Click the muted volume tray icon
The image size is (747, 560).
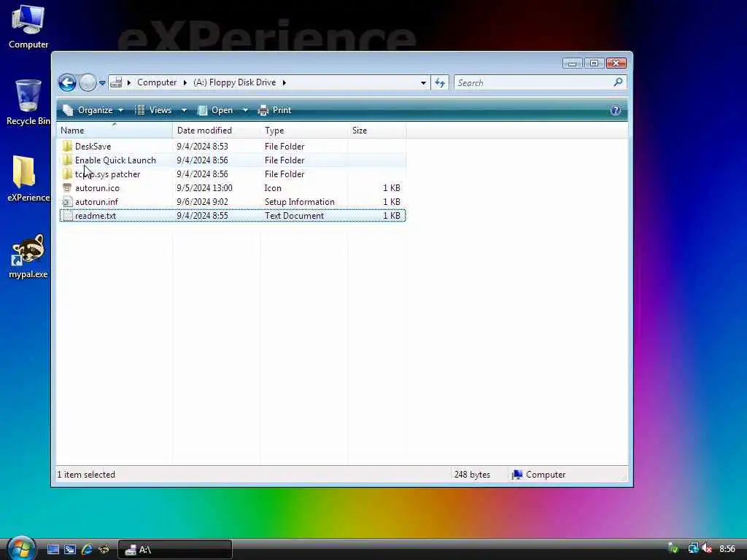707,549
